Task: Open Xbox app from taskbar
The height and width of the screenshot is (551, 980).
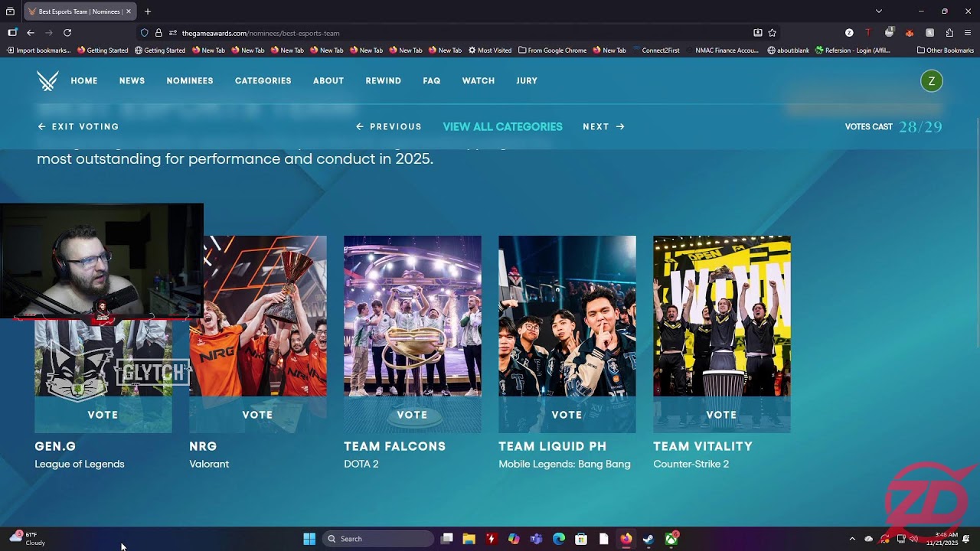Action: tap(671, 539)
